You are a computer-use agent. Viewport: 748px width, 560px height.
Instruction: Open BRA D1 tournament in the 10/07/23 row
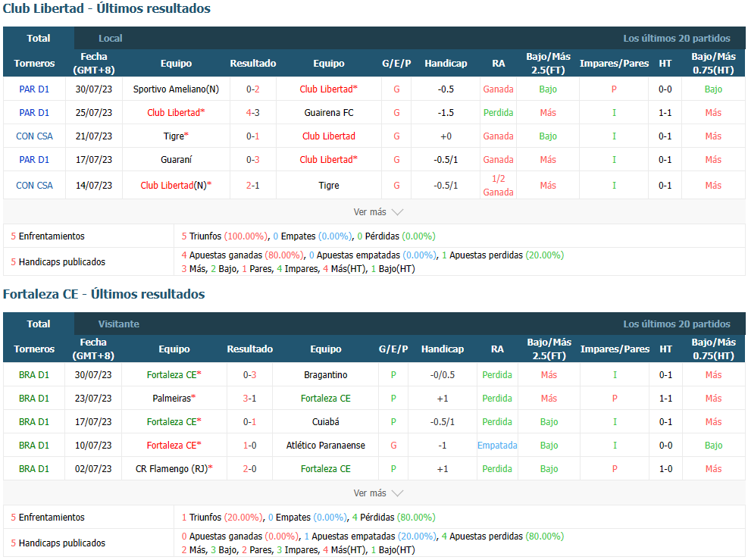[34, 445]
